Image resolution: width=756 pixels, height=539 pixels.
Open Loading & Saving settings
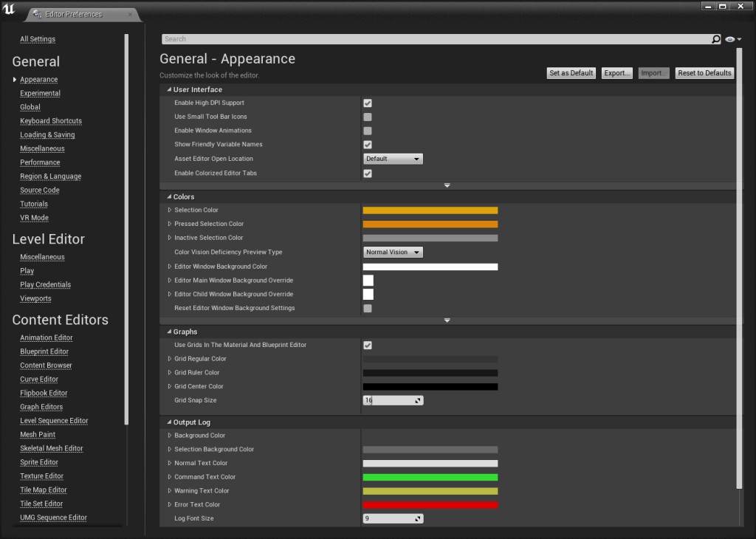click(x=47, y=135)
